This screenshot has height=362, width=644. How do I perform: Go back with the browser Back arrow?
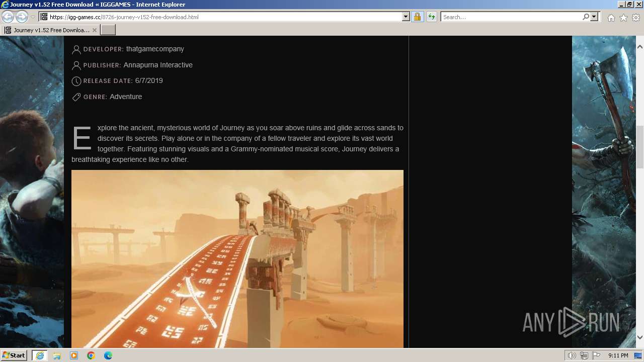click(8, 17)
